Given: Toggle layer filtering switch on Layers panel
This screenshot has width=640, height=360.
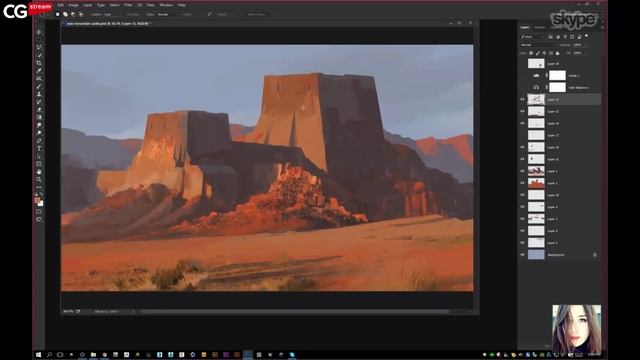Looking at the screenshot, I should [587, 36].
